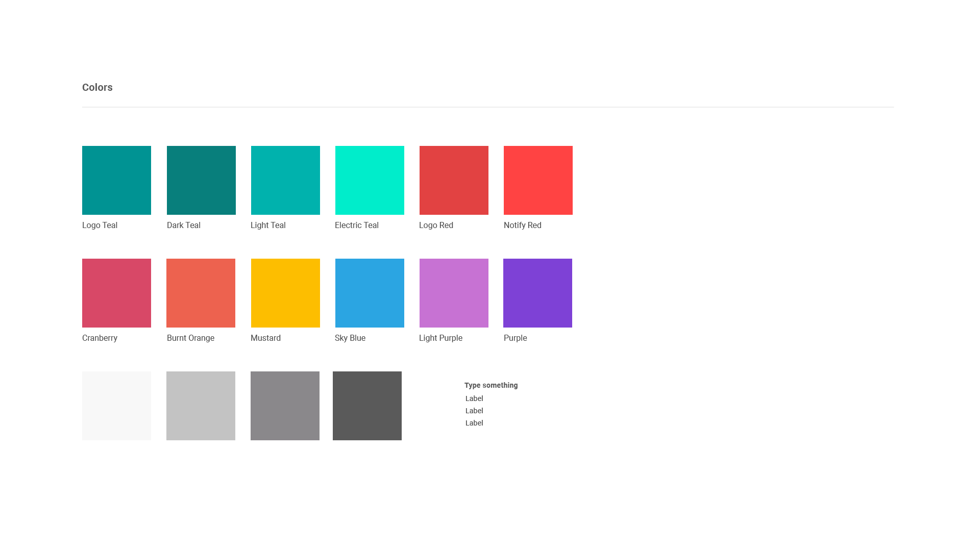The width and height of the screenshot is (980, 551).
Task: Select the Light Purple swatch
Action: click(454, 293)
